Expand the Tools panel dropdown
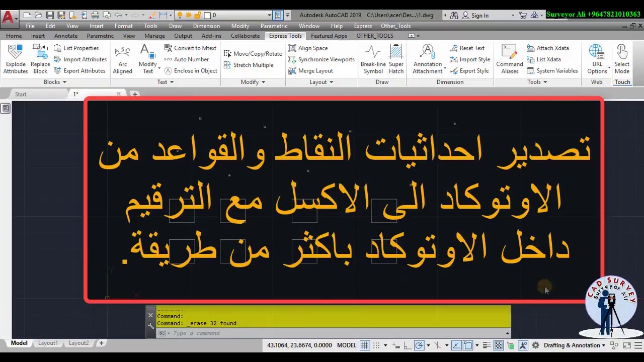Image resolution: width=644 pixels, height=362 pixels. [537, 82]
